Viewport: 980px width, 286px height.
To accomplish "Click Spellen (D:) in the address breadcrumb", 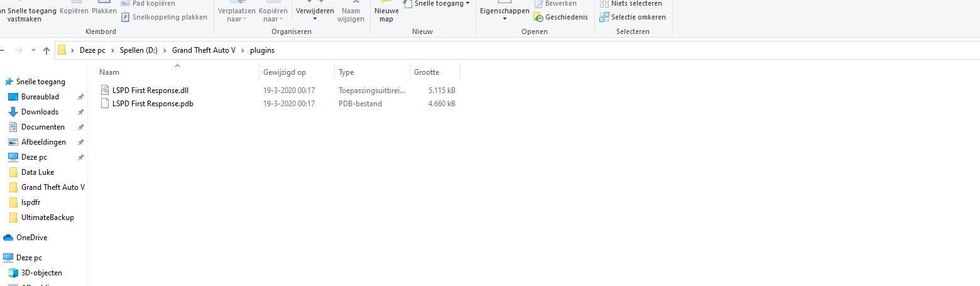I will click(x=138, y=50).
